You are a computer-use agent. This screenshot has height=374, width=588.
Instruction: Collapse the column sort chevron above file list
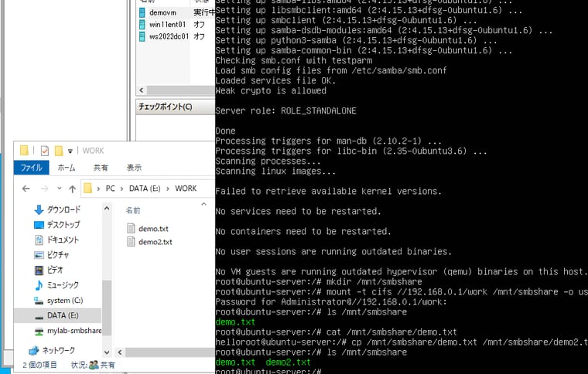[203, 204]
